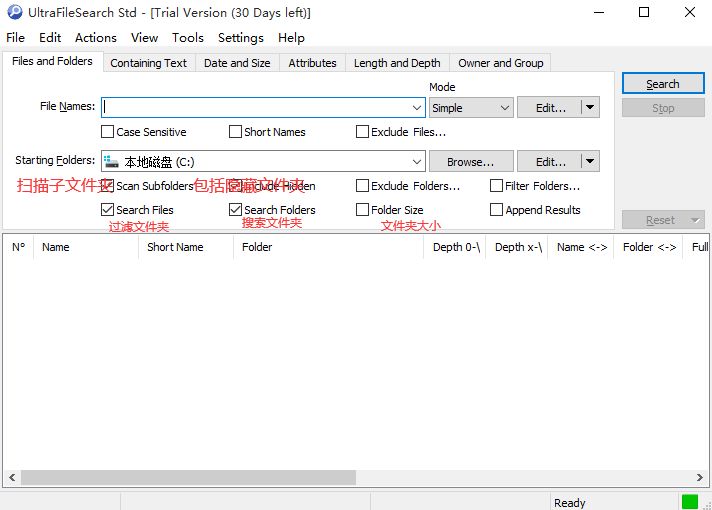The width and height of the screenshot is (712, 510).
Task: Open the Mode dropdown showing Simple
Action: [471, 108]
